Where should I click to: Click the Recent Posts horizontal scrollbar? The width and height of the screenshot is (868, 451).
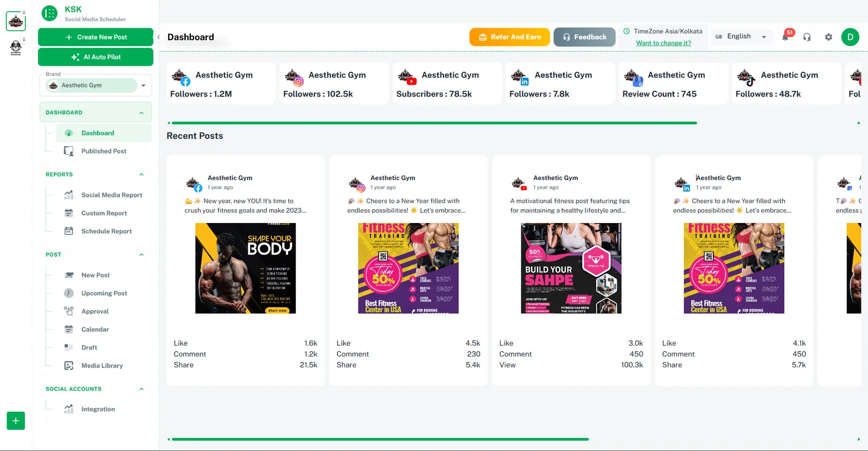380,439
